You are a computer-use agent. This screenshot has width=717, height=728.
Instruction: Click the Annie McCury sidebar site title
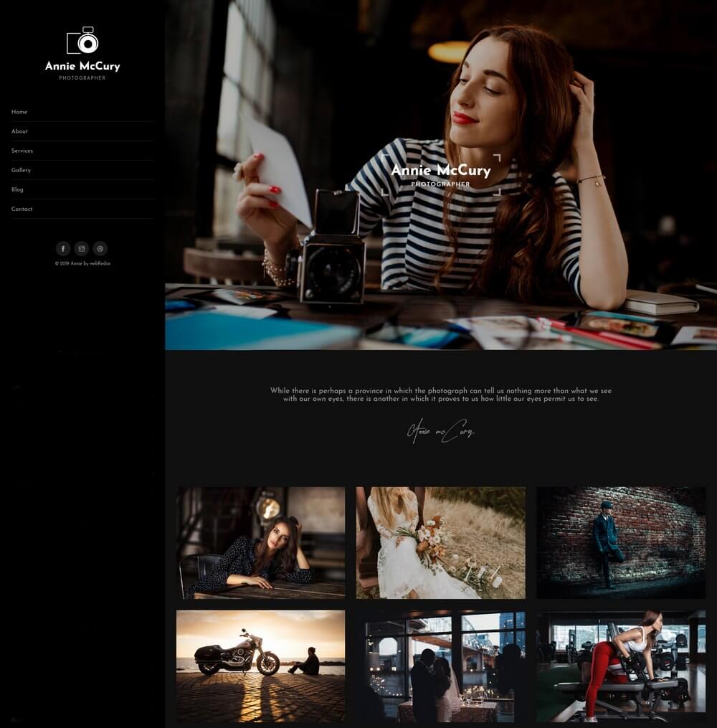82,66
